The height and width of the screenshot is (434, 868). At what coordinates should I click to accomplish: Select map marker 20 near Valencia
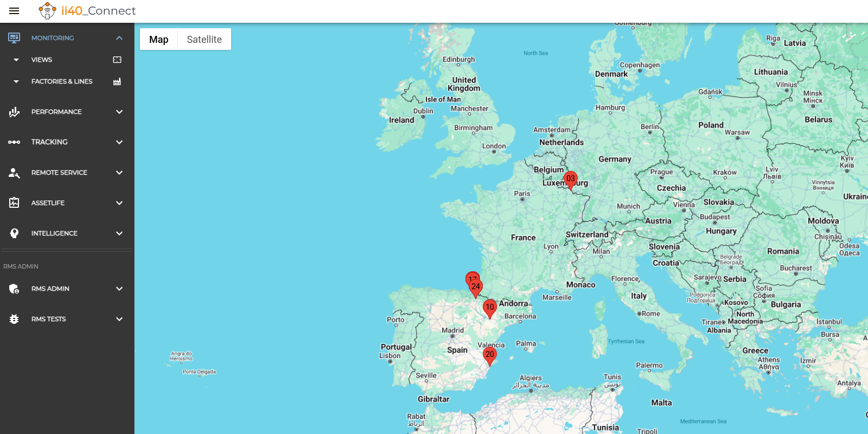(x=490, y=356)
